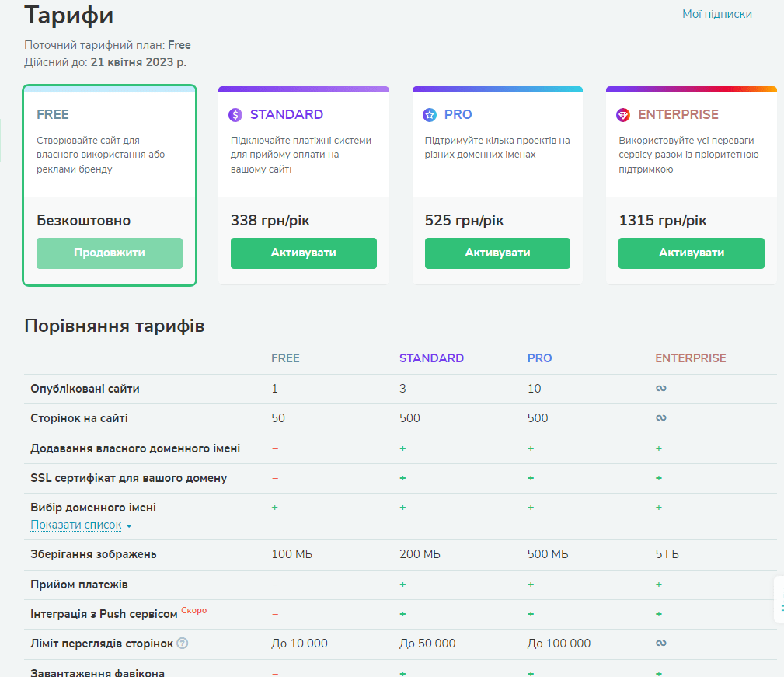The image size is (784, 677).
Task: Click the Standard plan dollar icon
Action: pos(235,115)
